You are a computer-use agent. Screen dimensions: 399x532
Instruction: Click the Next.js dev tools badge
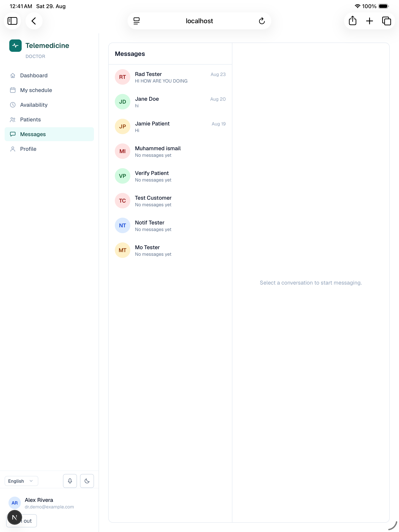(15, 517)
